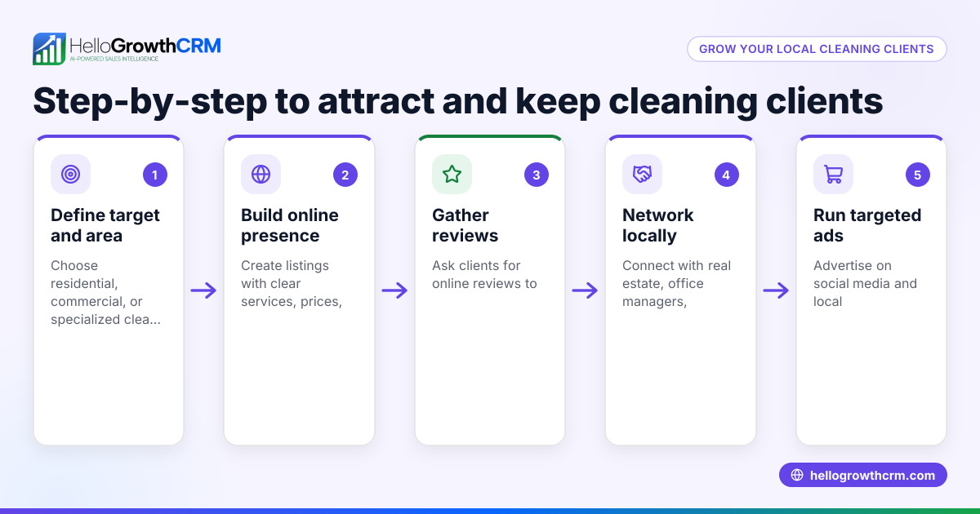This screenshot has width=980, height=514.
Task: Click the shopping cart icon on Run targeted ads card
Action: pos(833,175)
